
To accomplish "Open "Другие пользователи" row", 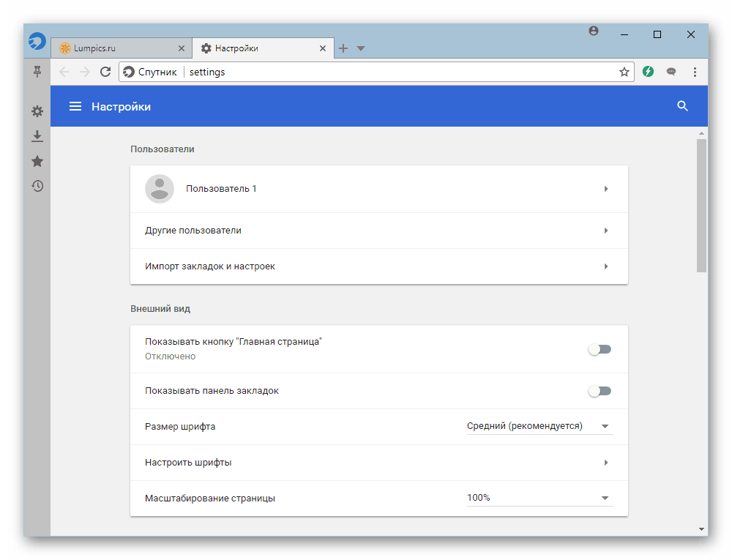I will (x=378, y=231).
